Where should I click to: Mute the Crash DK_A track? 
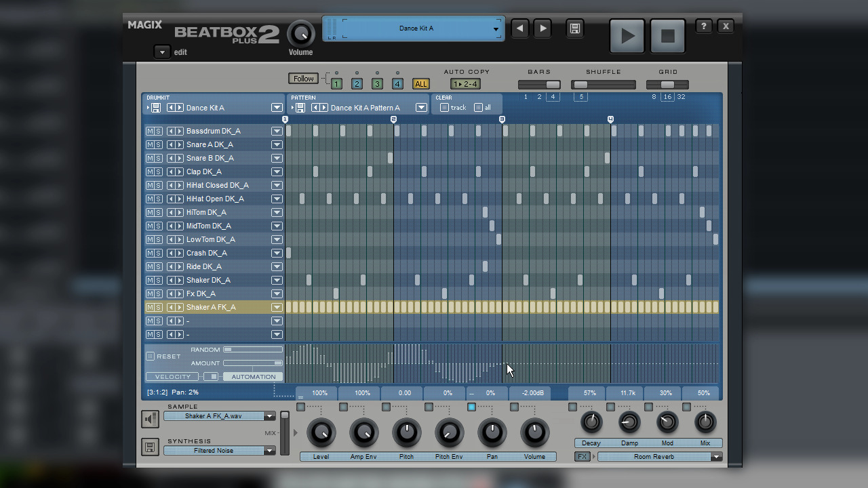pyautogui.click(x=150, y=253)
